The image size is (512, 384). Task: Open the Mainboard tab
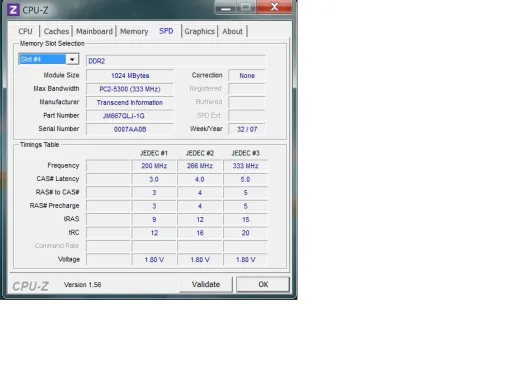click(x=94, y=31)
